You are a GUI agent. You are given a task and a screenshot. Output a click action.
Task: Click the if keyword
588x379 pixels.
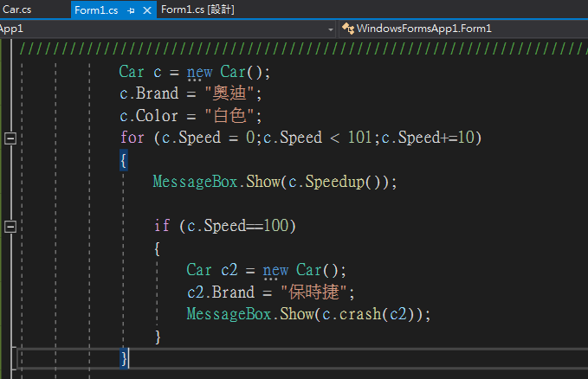(162, 226)
